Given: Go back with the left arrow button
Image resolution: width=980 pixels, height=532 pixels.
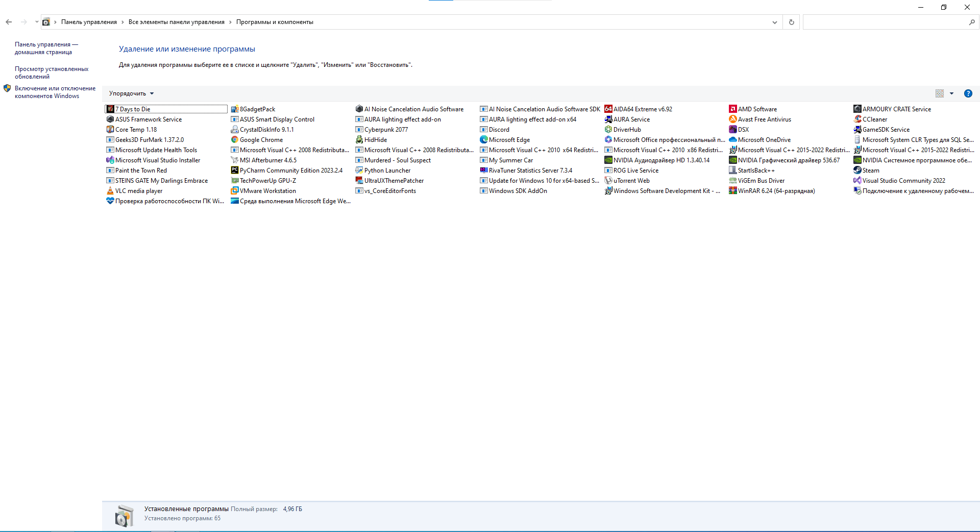Looking at the screenshot, I should [x=9, y=22].
